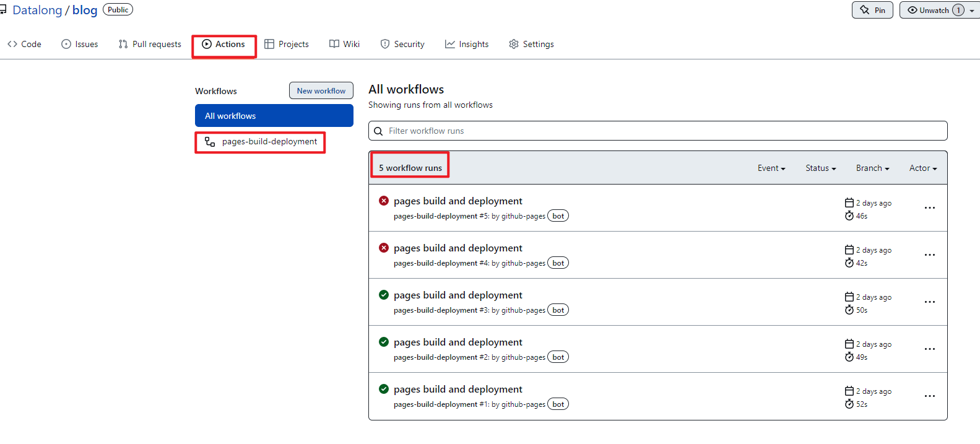Click the stopwatch icon showing 42s
This screenshot has height=444, width=980.
pyautogui.click(x=849, y=263)
